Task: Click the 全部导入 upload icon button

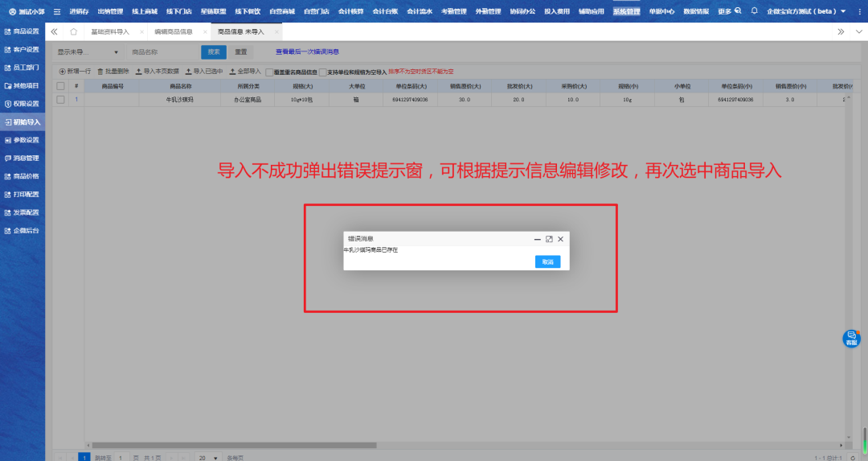Action: click(x=232, y=72)
